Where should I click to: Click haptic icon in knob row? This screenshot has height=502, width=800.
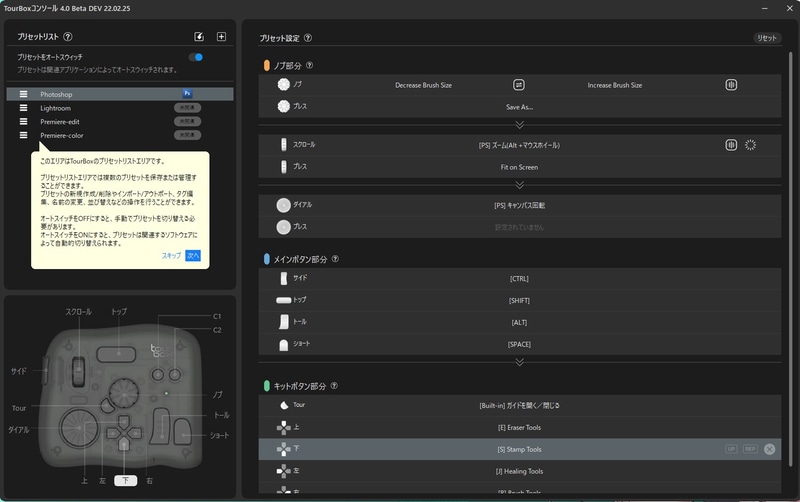point(731,85)
